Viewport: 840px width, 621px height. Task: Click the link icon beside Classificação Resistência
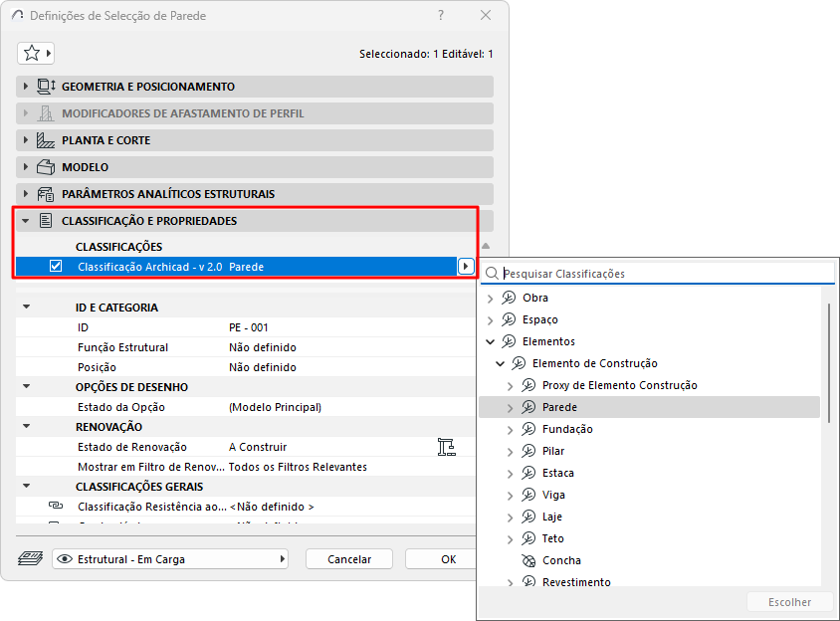click(56, 506)
